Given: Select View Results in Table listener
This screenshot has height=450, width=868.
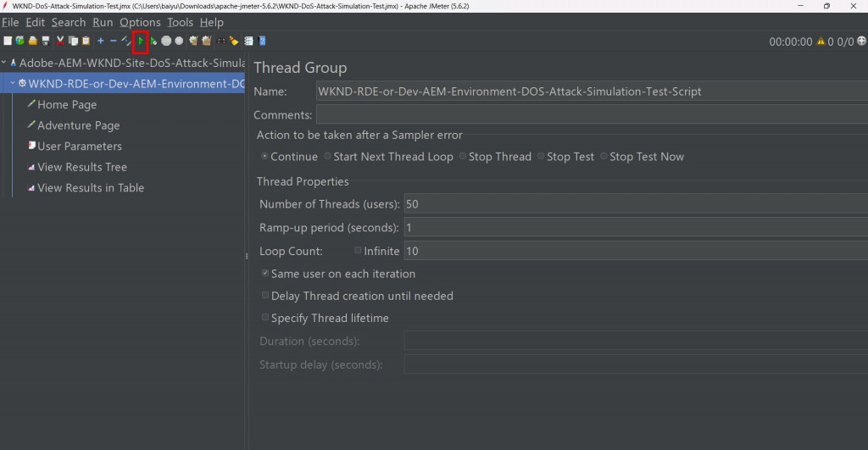Looking at the screenshot, I should click(91, 188).
